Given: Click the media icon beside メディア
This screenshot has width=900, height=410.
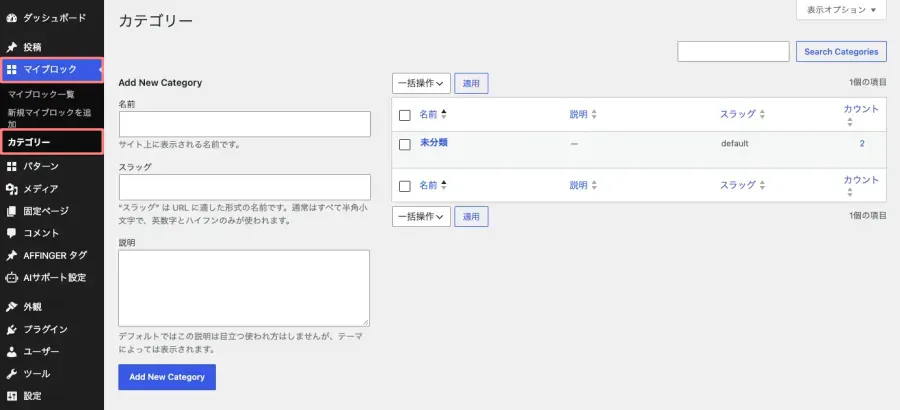Looking at the screenshot, I should 11,189.
